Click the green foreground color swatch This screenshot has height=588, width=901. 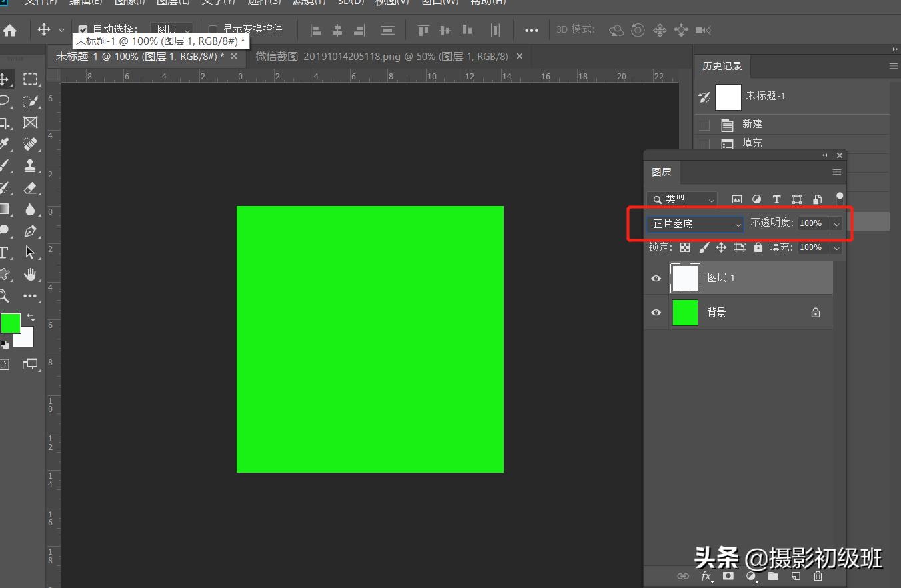(10, 323)
